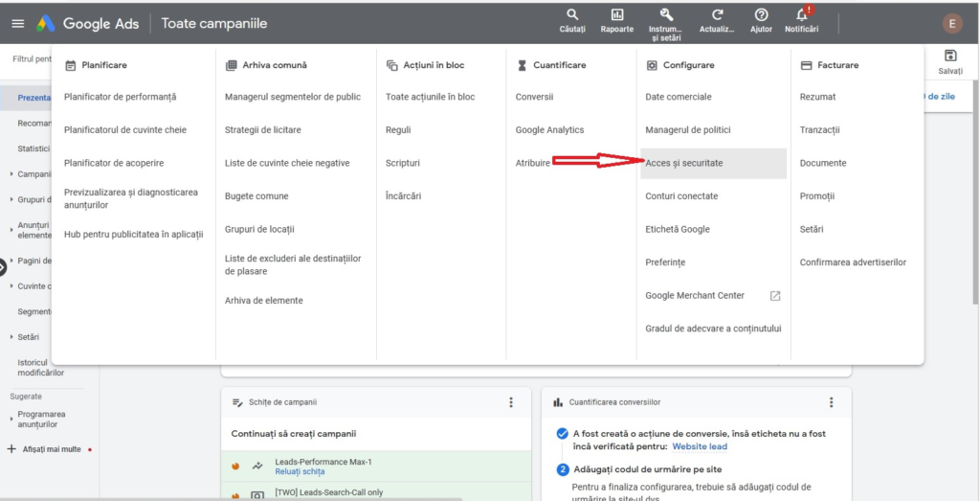980x501 pixels.
Task: Expand Anunțuri și elemente sidebar item
Action: pyautogui.click(x=11, y=230)
